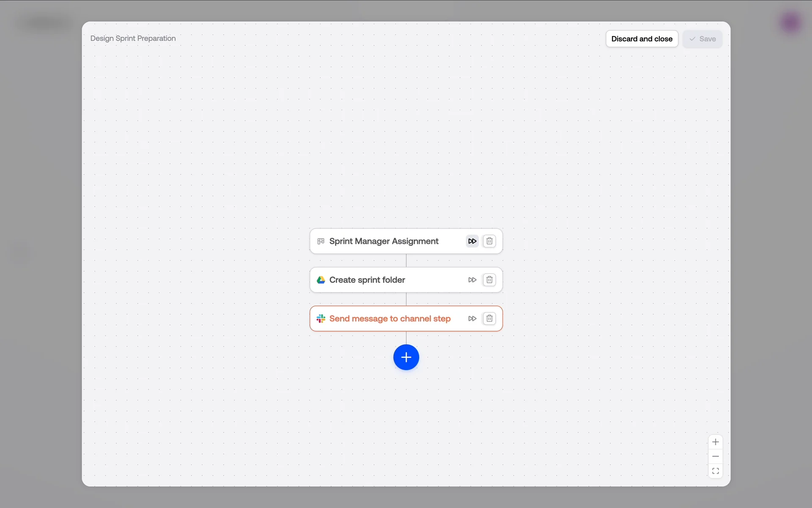
Task: Click skip icon on Sprint Manager Assignment
Action: pos(472,241)
